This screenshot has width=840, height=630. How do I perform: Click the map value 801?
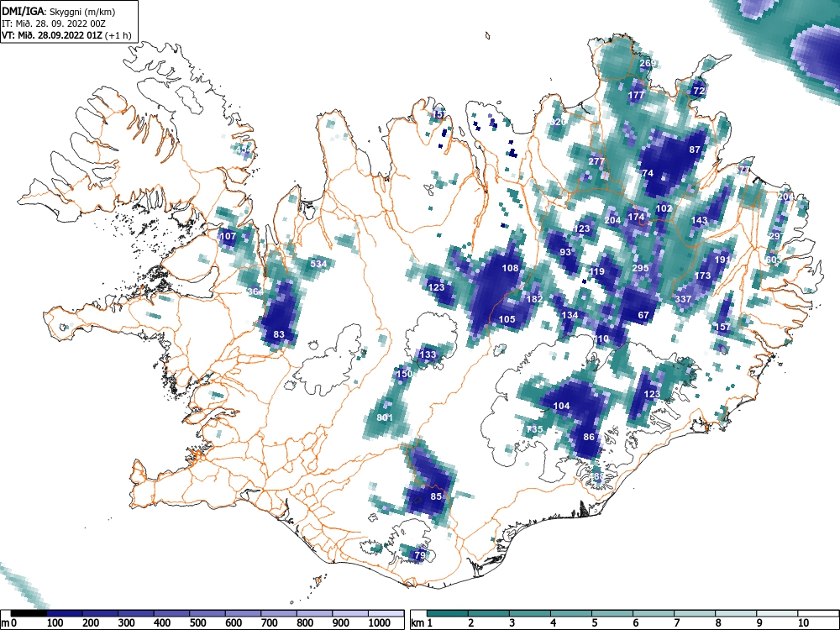click(385, 417)
